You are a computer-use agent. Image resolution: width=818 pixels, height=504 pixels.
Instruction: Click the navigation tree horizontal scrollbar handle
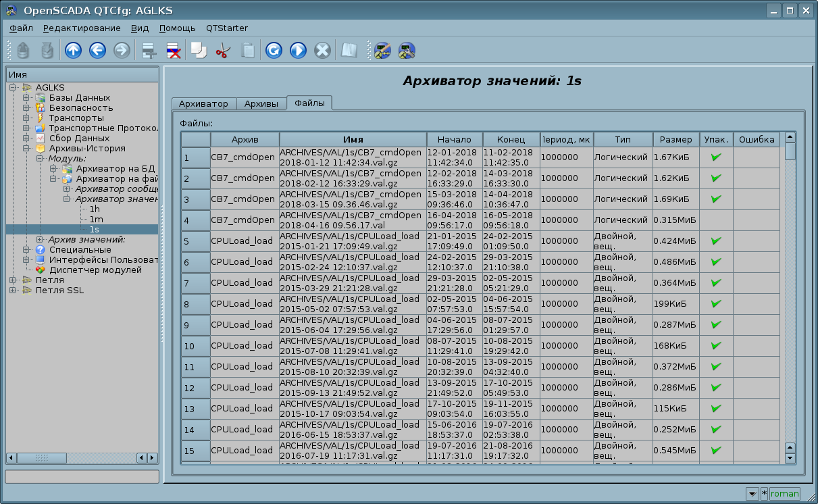pyautogui.click(x=42, y=458)
